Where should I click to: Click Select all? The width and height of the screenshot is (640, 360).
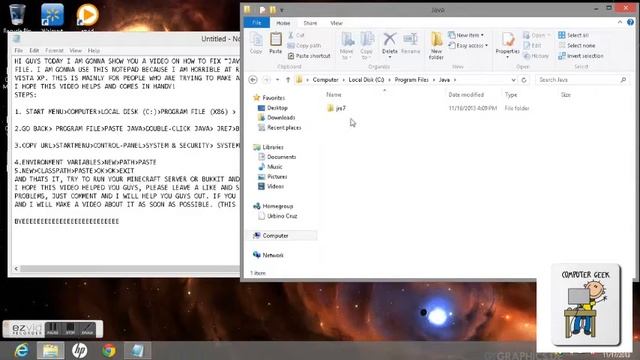[573, 35]
